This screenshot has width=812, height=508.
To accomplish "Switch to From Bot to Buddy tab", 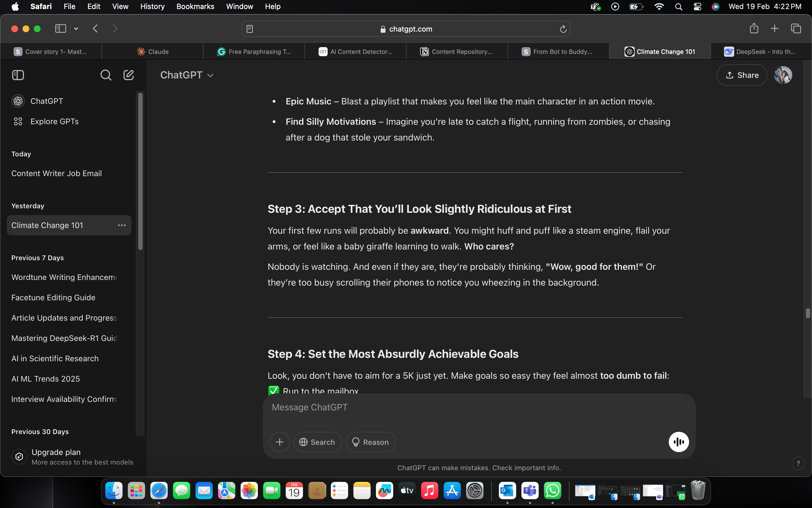I will click(558, 52).
